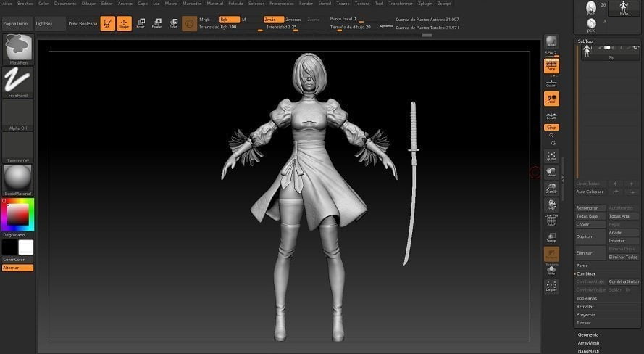Collapse the SubTool panel header
This screenshot has height=354, width=644.
click(x=585, y=41)
